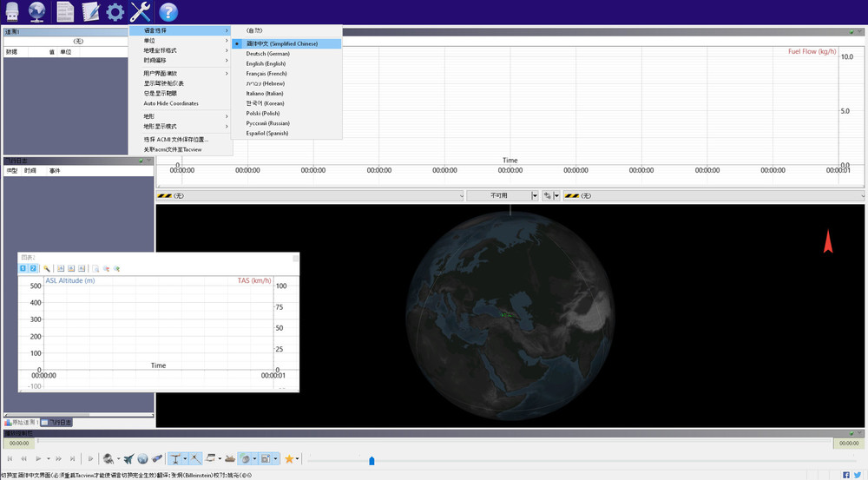Screen dimensions: 868x480
Task: Open the gear settings icon in top toolbar
Action: coord(115,12)
